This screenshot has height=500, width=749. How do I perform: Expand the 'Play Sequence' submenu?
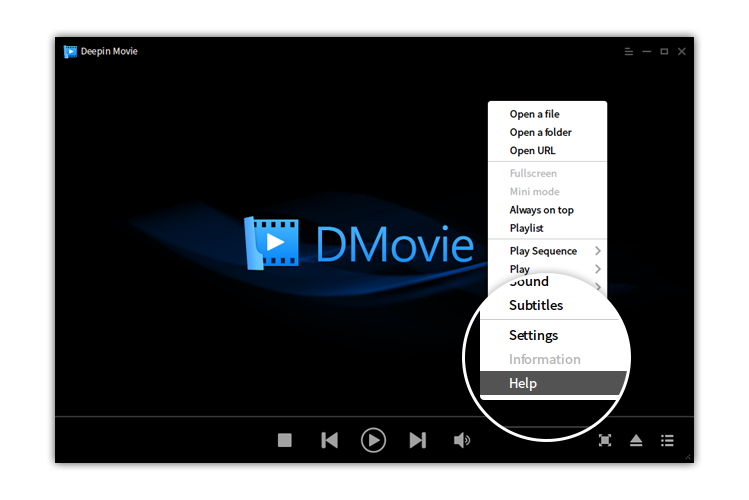point(547,251)
